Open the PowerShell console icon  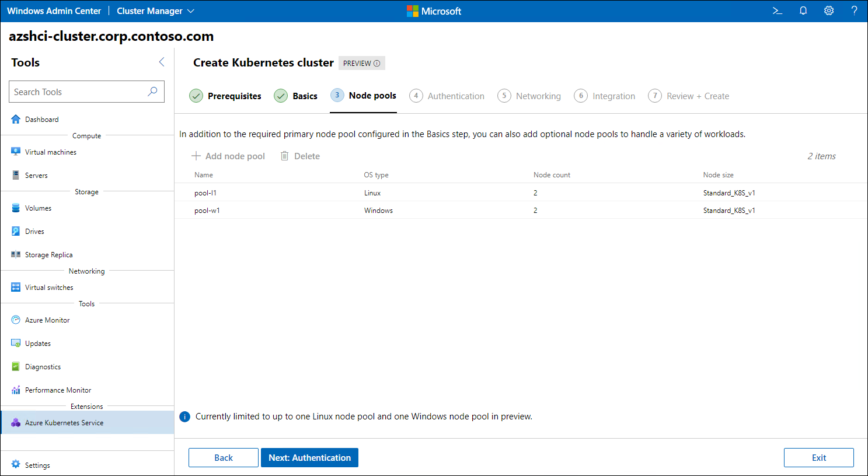(x=776, y=10)
